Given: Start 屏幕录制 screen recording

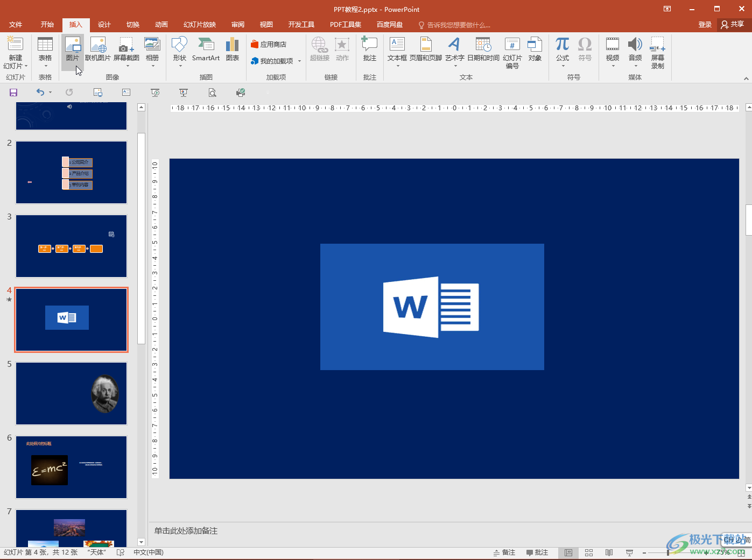Looking at the screenshot, I should tap(658, 52).
